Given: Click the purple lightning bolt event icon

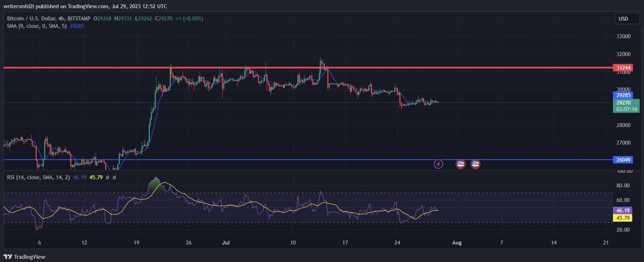Looking at the screenshot, I should tap(438, 164).
